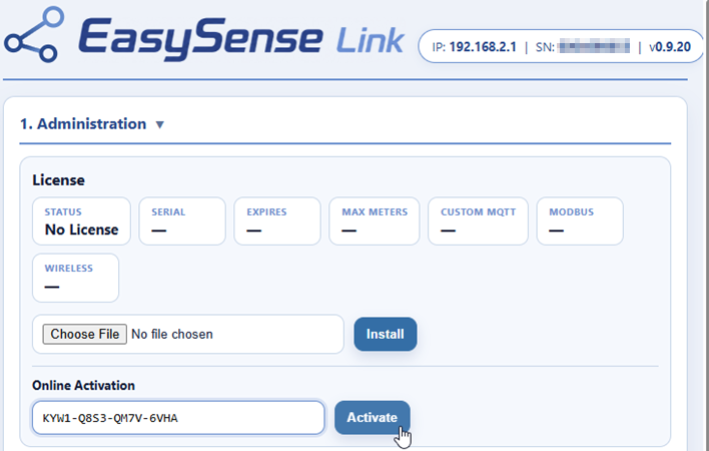Click the EXPIRES license card

click(277, 221)
